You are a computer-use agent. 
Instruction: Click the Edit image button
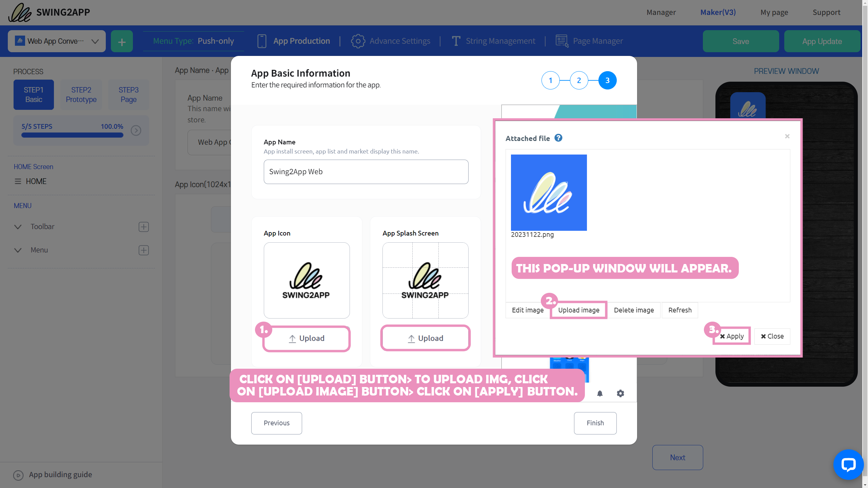[x=528, y=310]
